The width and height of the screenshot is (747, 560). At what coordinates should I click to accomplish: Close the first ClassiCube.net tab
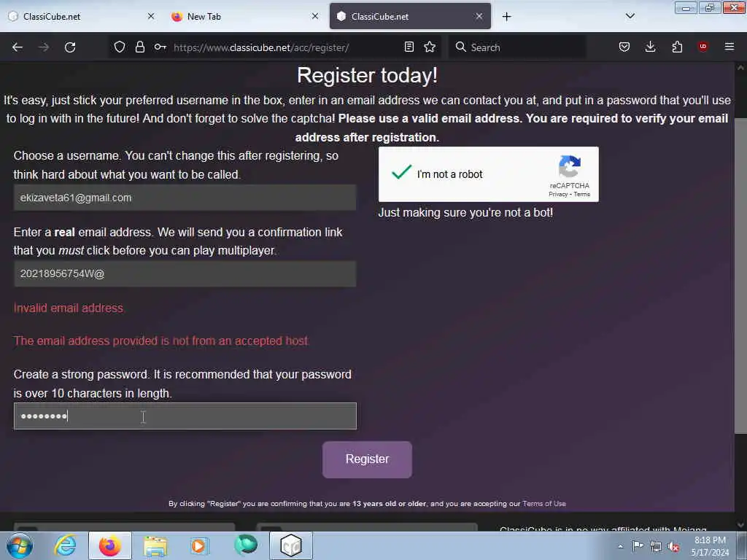coord(151,16)
